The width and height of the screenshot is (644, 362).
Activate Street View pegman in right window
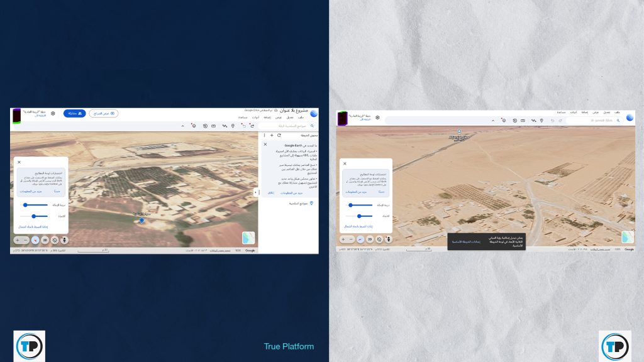pos(389,239)
